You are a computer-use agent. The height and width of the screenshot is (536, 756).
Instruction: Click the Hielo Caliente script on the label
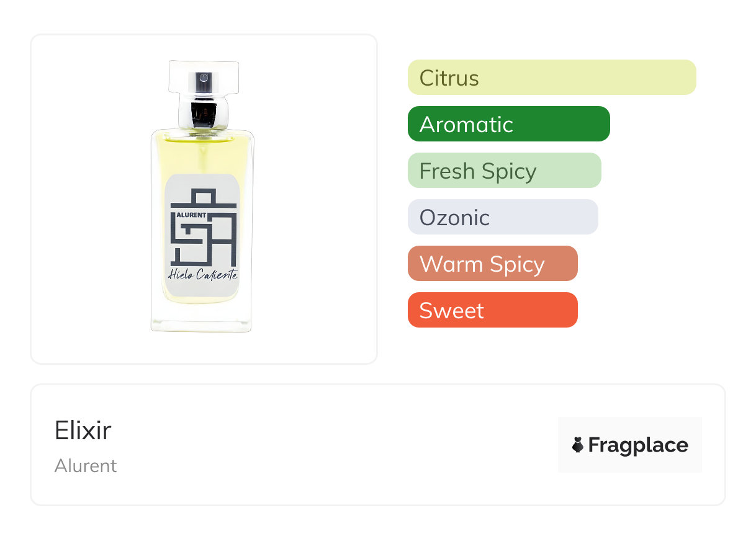202,276
